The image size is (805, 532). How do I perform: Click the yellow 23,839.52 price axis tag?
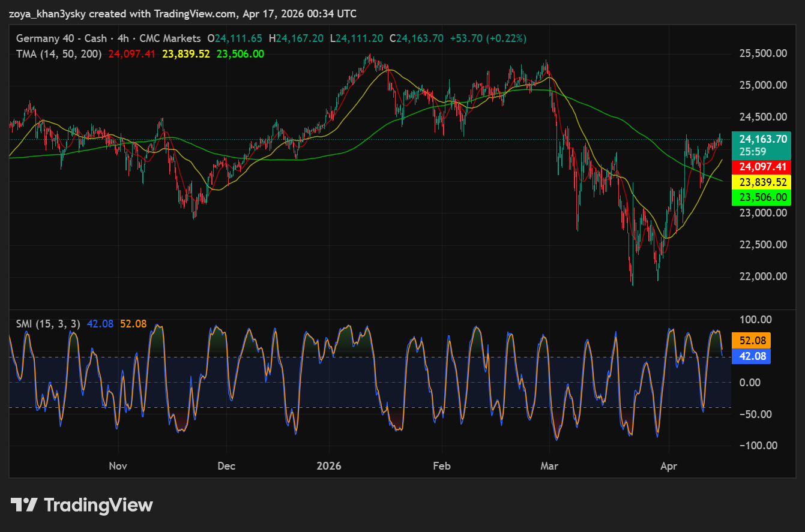click(761, 182)
